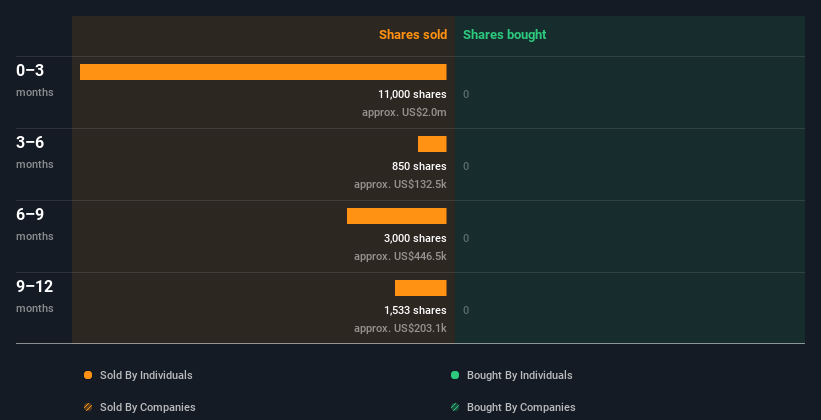Select the Shares sold column header

(x=413, y=35)
